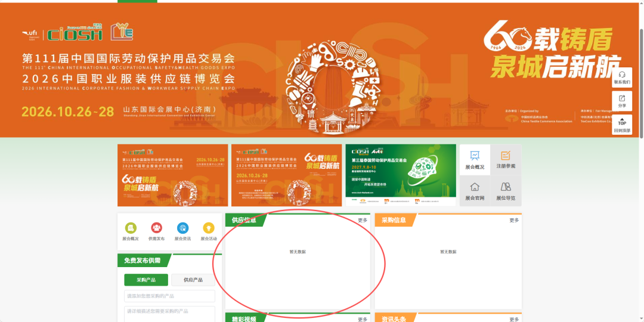Click the yellow lightbulb 展会活动 icon
644x322 pixels.
(x=209, y=228)
